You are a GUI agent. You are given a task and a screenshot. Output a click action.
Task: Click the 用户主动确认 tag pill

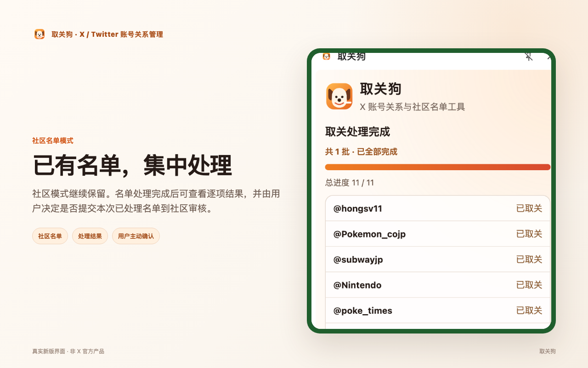pos(136,236)
